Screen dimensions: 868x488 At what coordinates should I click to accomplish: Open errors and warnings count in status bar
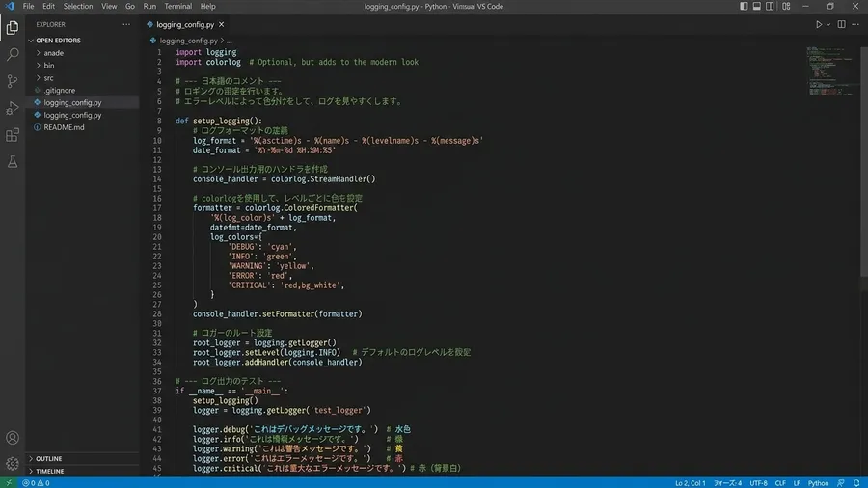coord(36,483)
